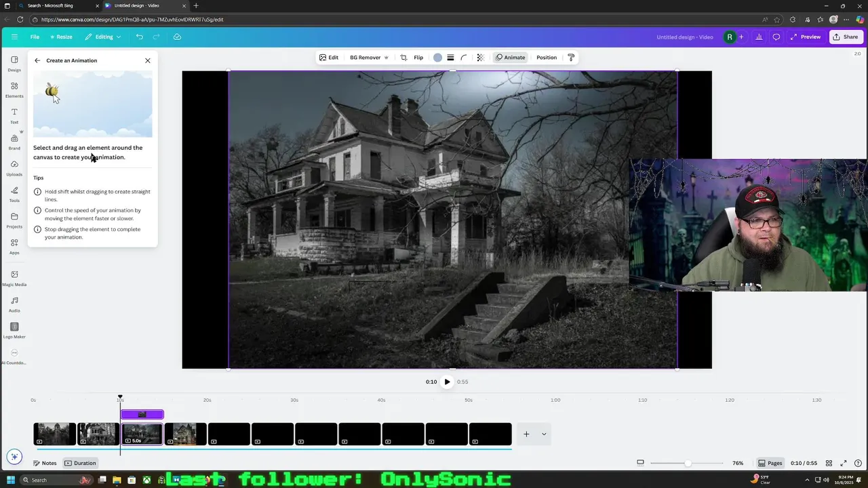Click the Resize option

click(61, 37)
